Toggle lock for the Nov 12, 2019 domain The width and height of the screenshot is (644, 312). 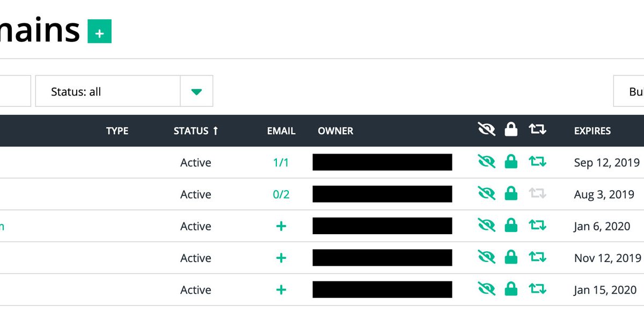(x=511, y=257)
